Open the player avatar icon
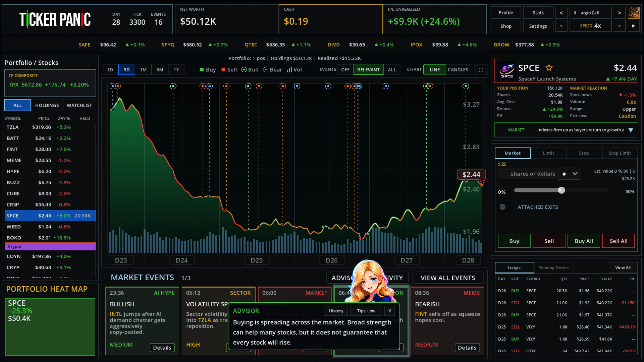644x362 pixels. tap(634, 13)
